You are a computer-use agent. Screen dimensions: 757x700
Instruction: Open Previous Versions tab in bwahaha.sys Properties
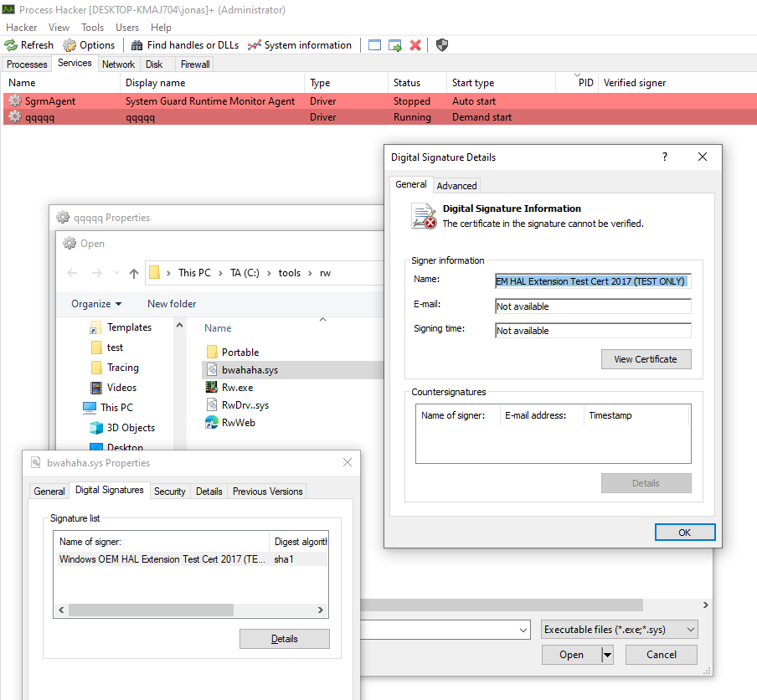(x=267, y=492)
